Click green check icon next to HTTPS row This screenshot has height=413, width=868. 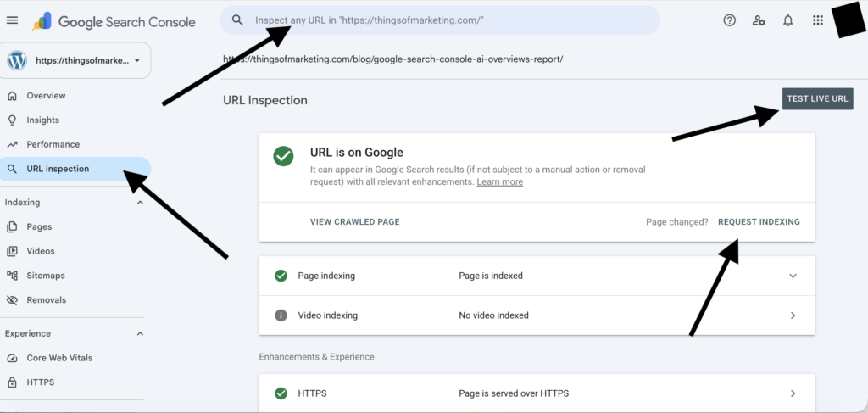tap(281, 393)
